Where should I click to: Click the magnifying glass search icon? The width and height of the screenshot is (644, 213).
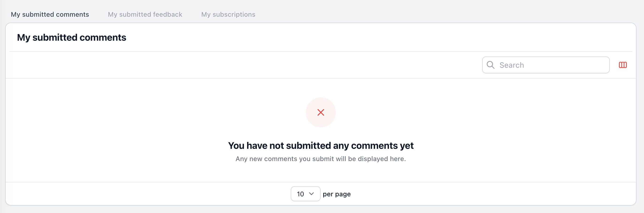click(490, 65)
